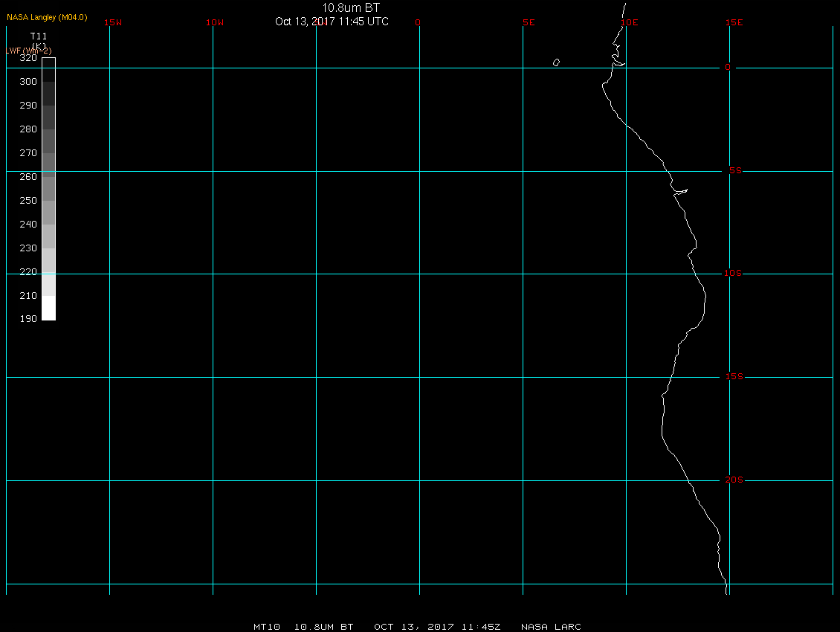Click the 20S latitude label
The width and height of the screenshot is (840, 632).
click(x=734, y=480)
